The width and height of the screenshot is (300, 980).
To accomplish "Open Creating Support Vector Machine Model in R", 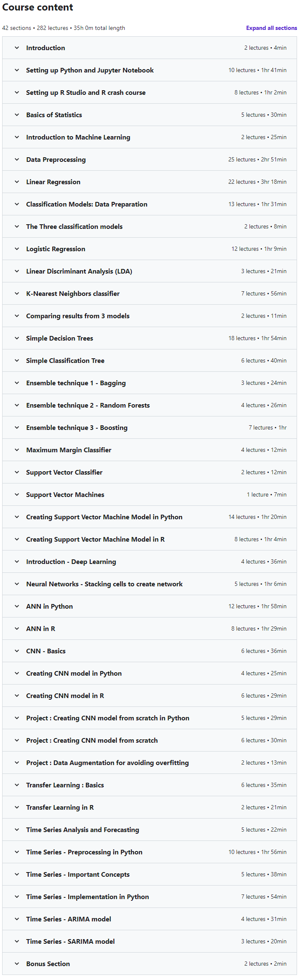I will pos(150,539).
